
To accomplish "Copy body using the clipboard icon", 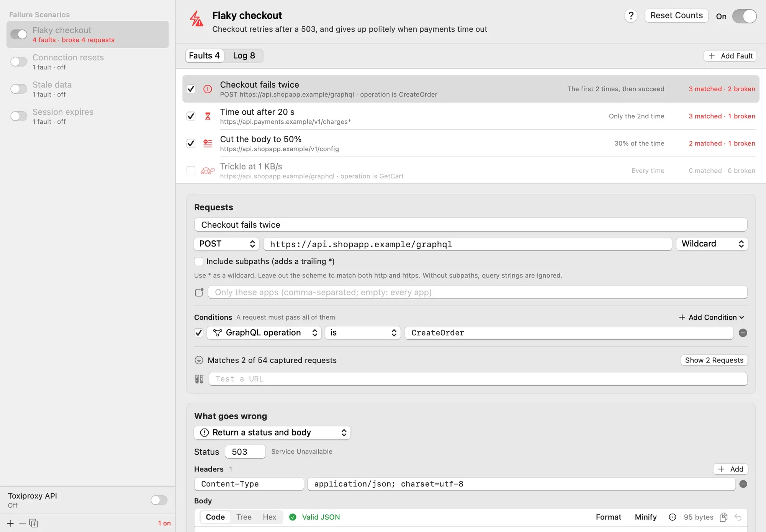I will [x=723, y=517].
